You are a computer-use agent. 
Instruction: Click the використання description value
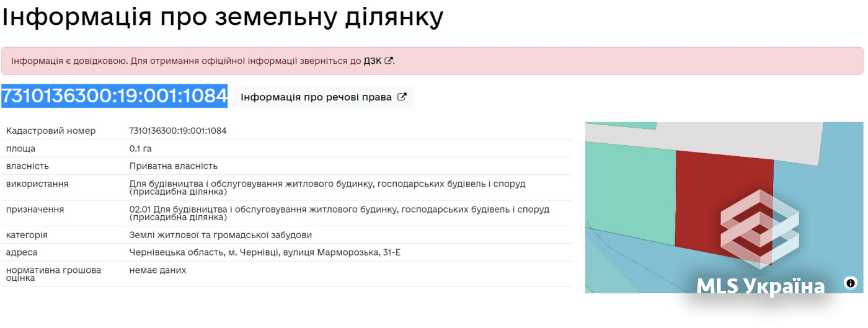327,187
